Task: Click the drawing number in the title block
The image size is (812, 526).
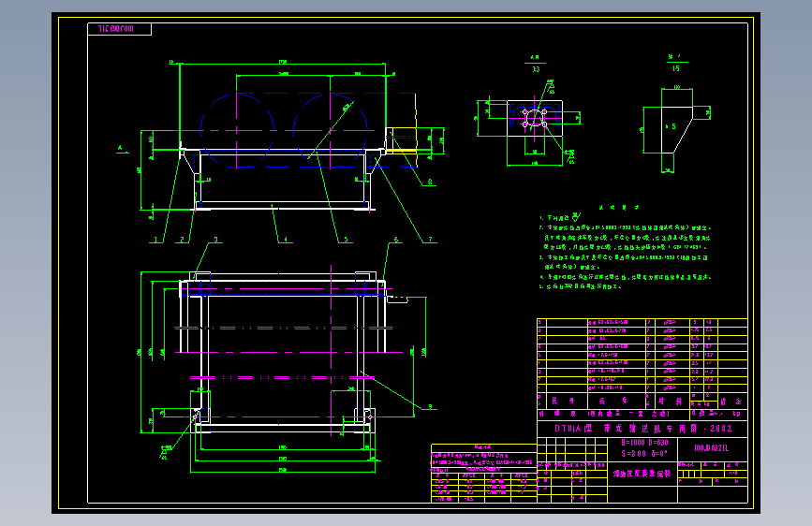Action: [x=712, y=448]
